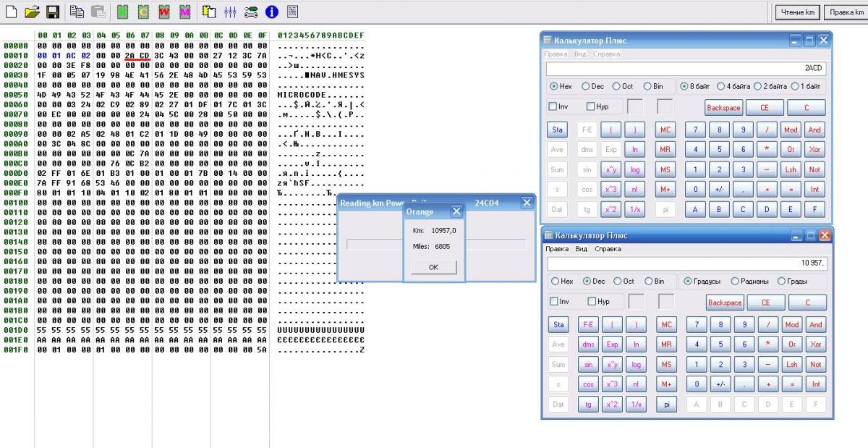Click the New file icon in toolbar
Image resolution: width=868 pixels, height=448 pixels.
(12, 12)
